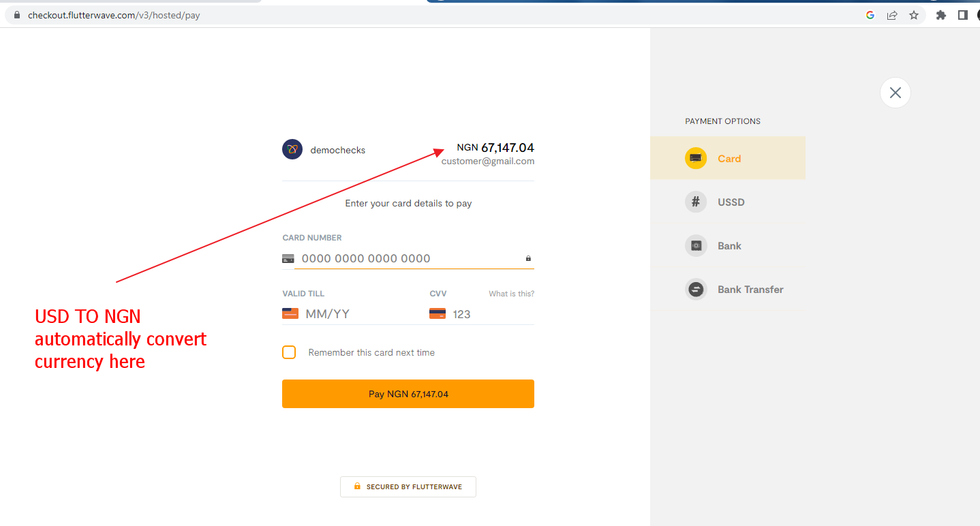Screen dimensions: 980x526
Task: Focus the MM/YY expiry date field
Action: [x=354, y=314]
